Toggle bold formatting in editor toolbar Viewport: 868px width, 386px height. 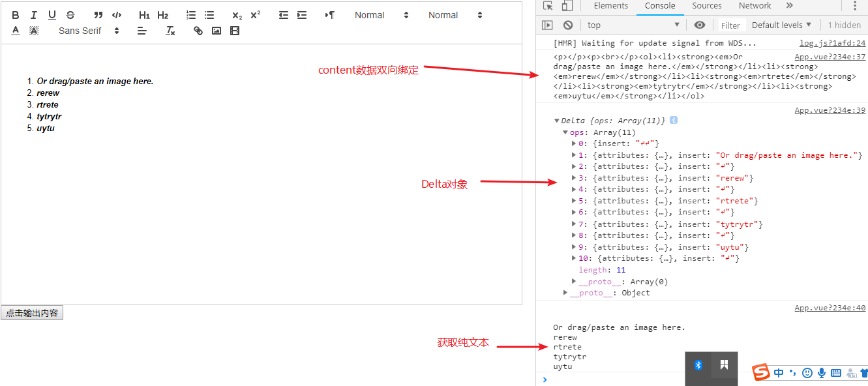[x=16, y=15]
